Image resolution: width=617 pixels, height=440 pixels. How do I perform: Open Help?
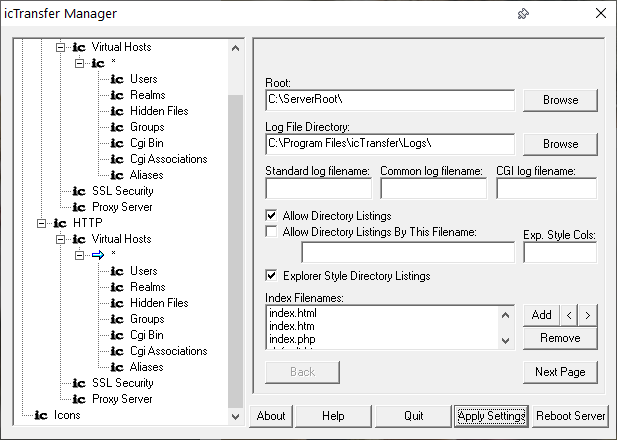point(333,416)
